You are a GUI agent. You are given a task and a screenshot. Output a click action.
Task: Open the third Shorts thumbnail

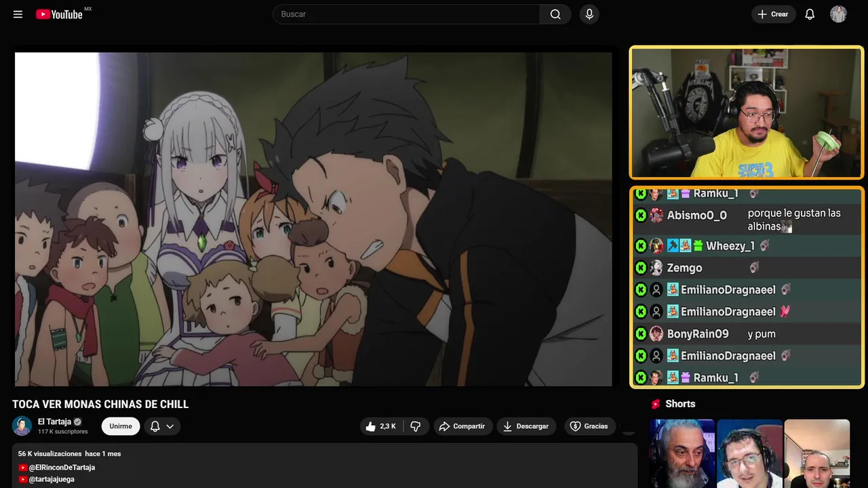click(x=816, y=453)
